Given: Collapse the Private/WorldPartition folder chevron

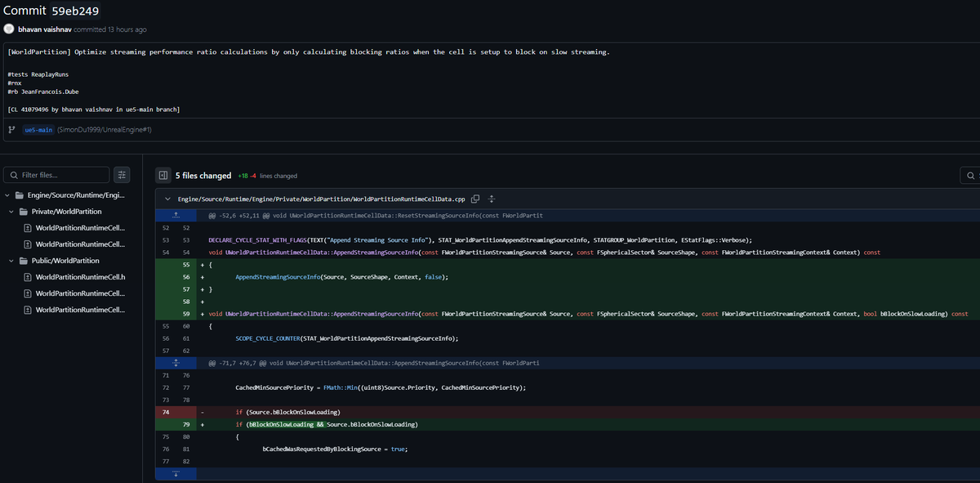Looking at the screenshot, I should click(11, 212).
